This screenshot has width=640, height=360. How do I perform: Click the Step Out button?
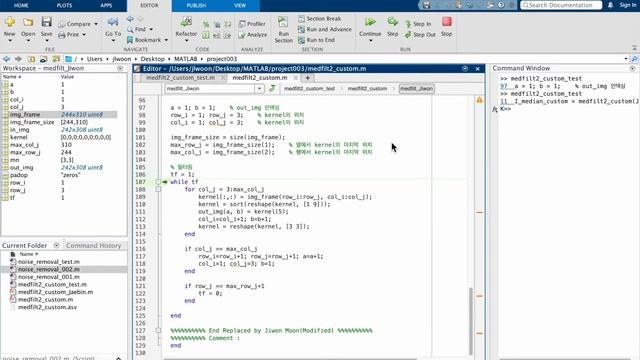point(420,35)
